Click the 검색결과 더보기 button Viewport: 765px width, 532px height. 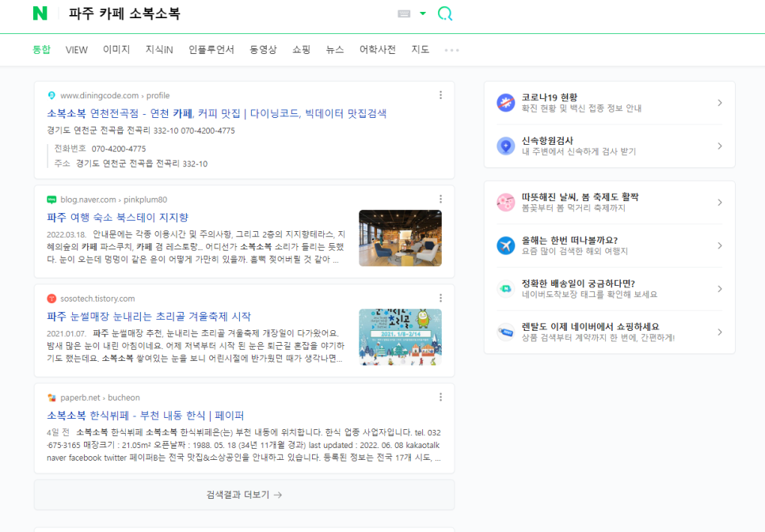(x=244, y=495)
